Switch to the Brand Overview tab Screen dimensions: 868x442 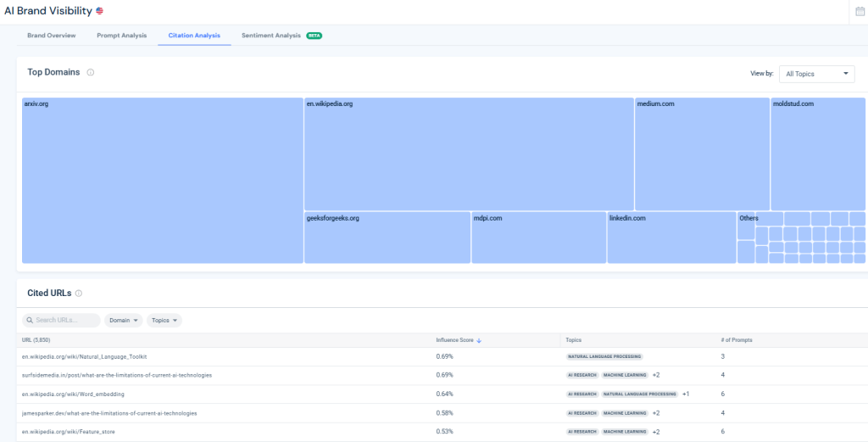51,36
